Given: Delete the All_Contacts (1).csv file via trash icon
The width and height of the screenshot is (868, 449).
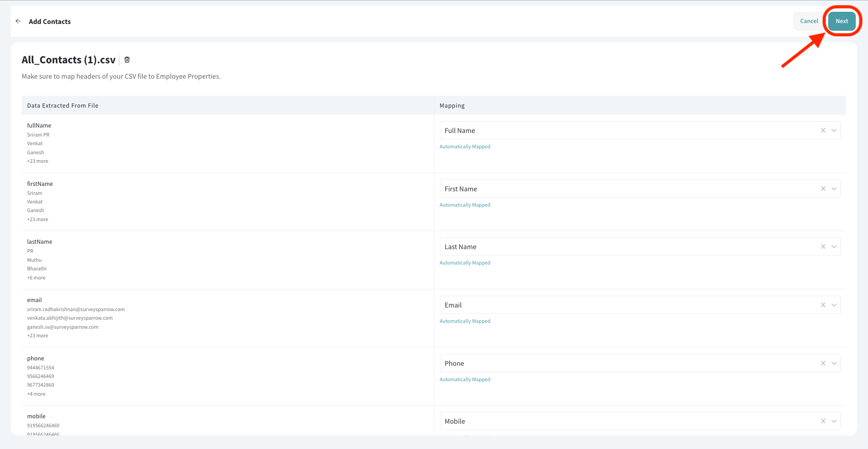Looking at the screenshot, I should pyautogui.click(x=127, y=60).
